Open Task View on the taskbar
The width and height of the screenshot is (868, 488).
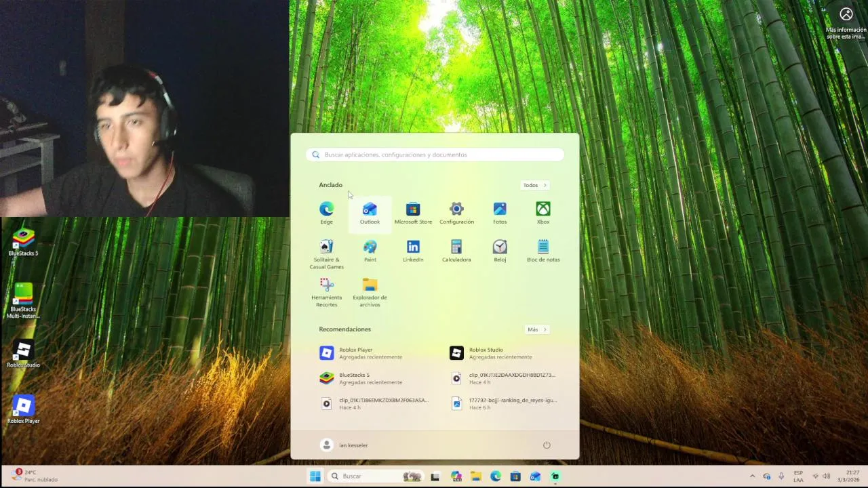point(435,476)
